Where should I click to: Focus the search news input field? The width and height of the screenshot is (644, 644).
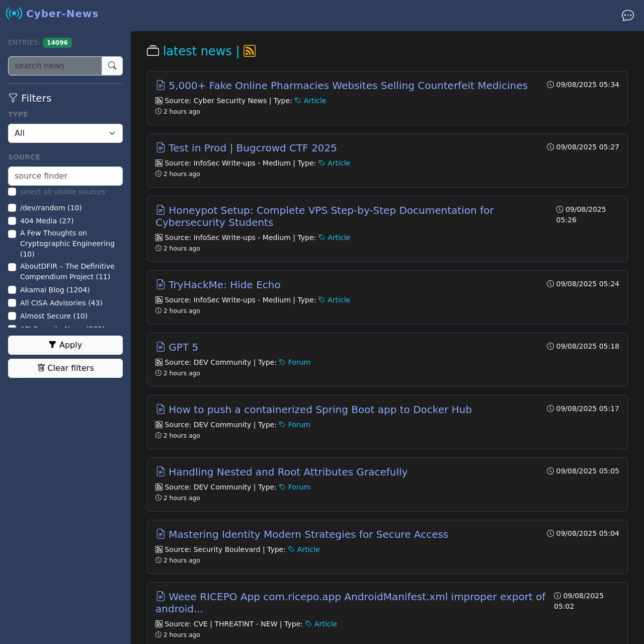coord(55,66)
